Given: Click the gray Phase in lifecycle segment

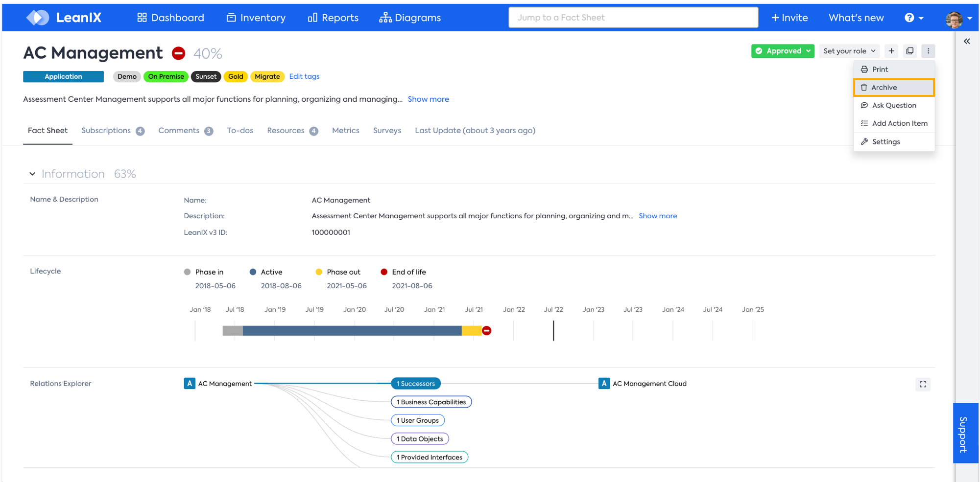Looking at the screenshot, I should (x=233, y=331).
